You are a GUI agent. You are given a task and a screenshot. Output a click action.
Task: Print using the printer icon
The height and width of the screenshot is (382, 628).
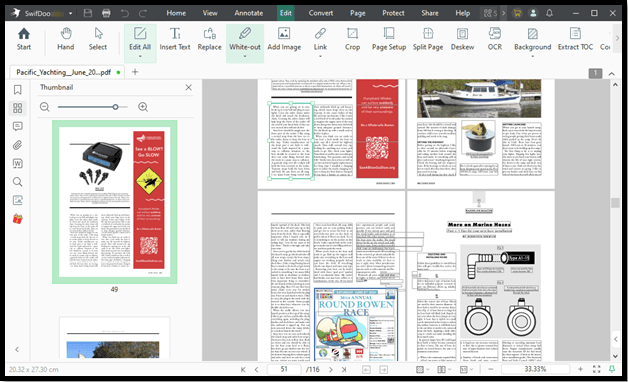(106, 13)
